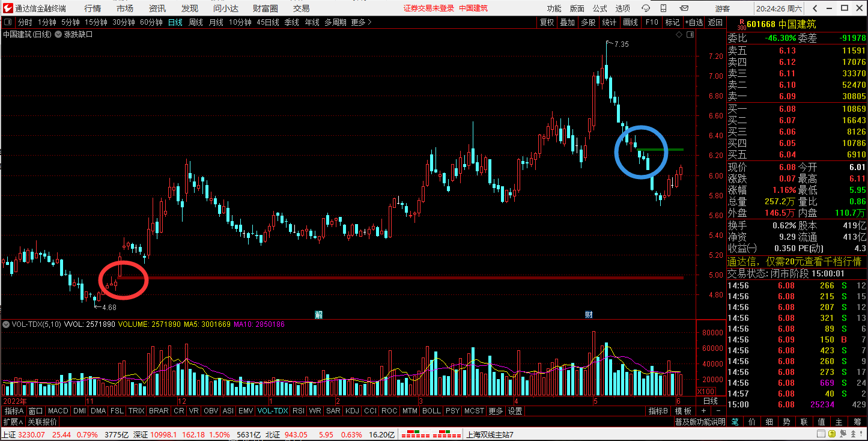This screenshot has width=868, height=441.
Task: Select the 筹 chip distribution tab
Action: tap(857, 422)
